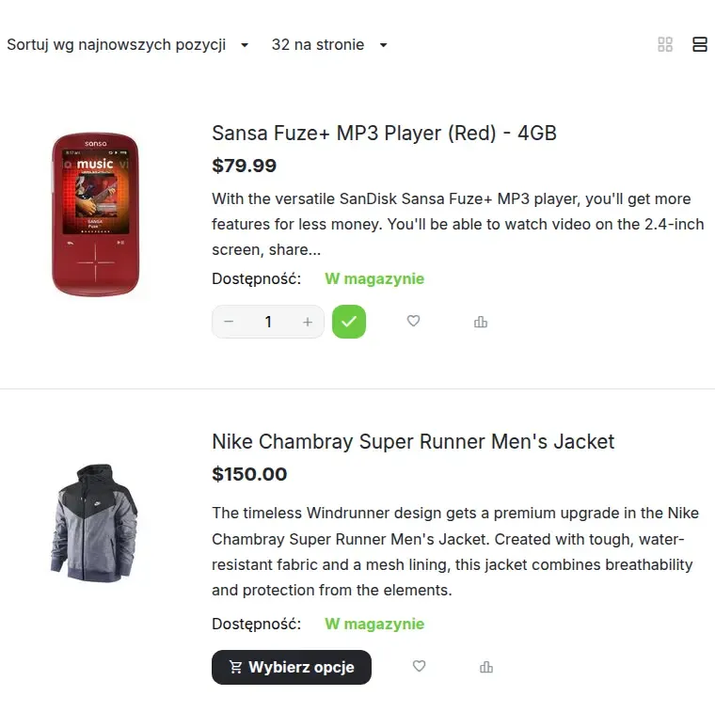This screenshot has width=715, height=728.
Task: Click the $79.99 price of Sansa Fuze+
Action: coord(244,166)
